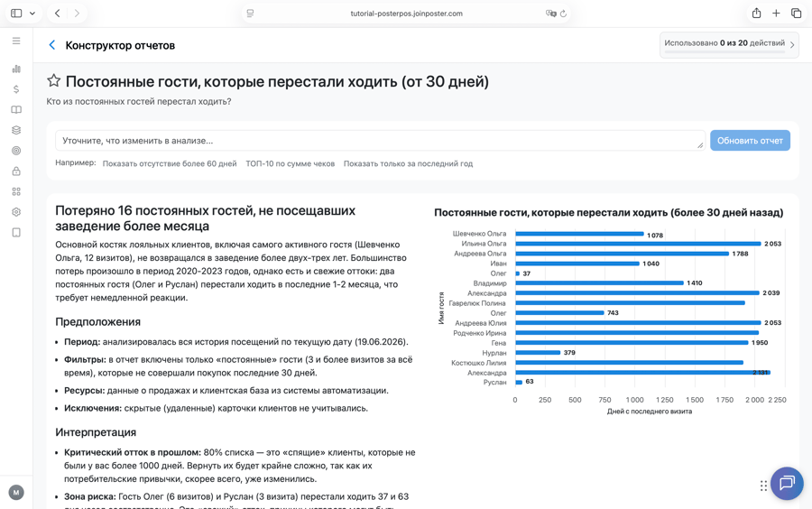
Task: Click the actions usage progress bar
Action: tap(725, 51)
